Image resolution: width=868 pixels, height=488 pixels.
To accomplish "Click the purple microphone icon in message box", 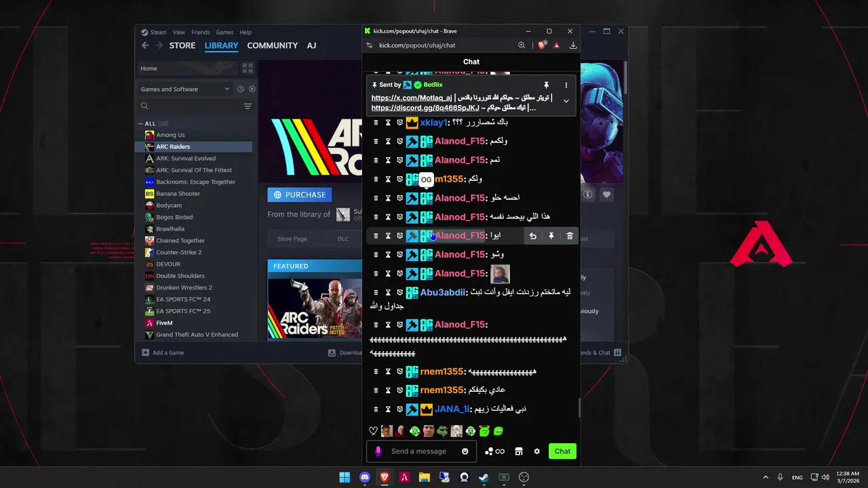I will (x=378, y=451).
